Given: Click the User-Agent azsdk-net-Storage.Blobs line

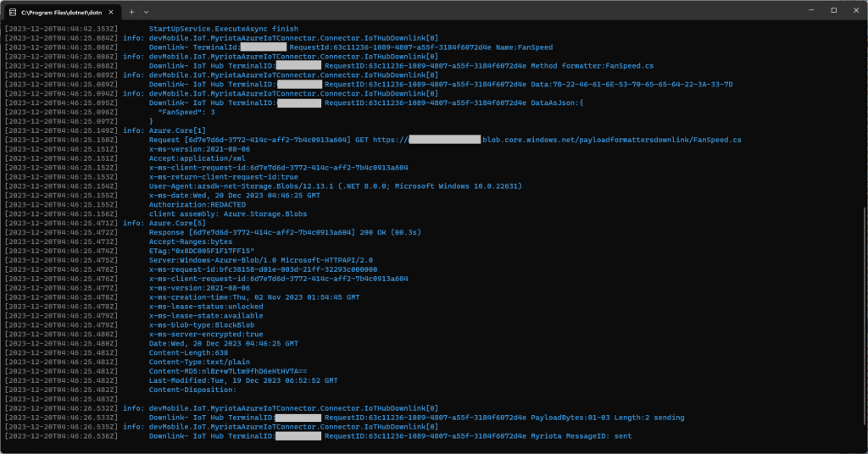Looking at the screenshot, I should [x=335, y=185].
